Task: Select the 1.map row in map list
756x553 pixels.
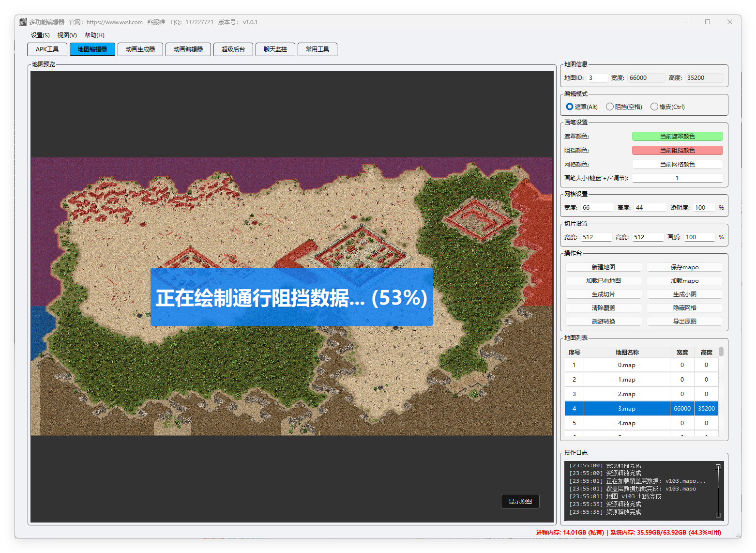Action: click(626, 380)
